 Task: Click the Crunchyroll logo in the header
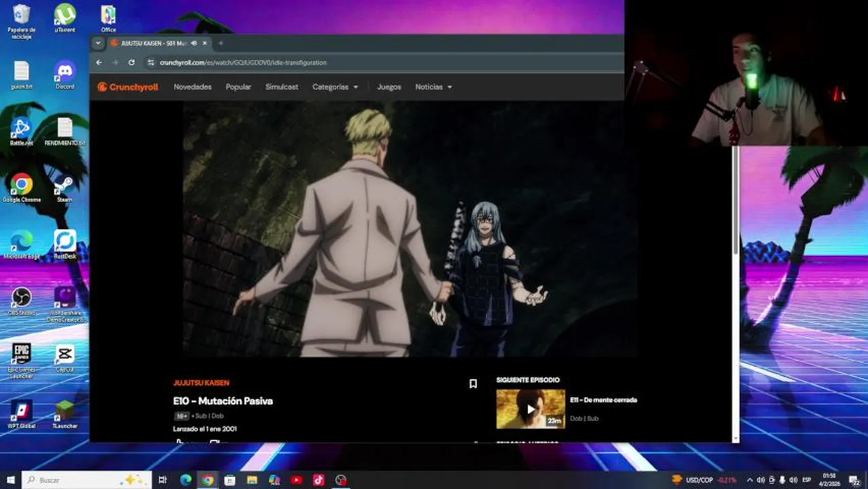pos(128,87)
